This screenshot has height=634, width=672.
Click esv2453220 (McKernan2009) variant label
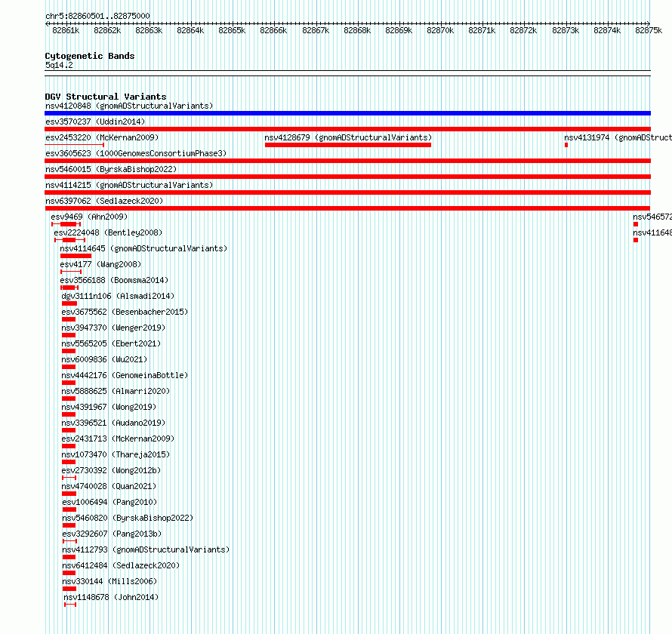(x=102, y=137)
